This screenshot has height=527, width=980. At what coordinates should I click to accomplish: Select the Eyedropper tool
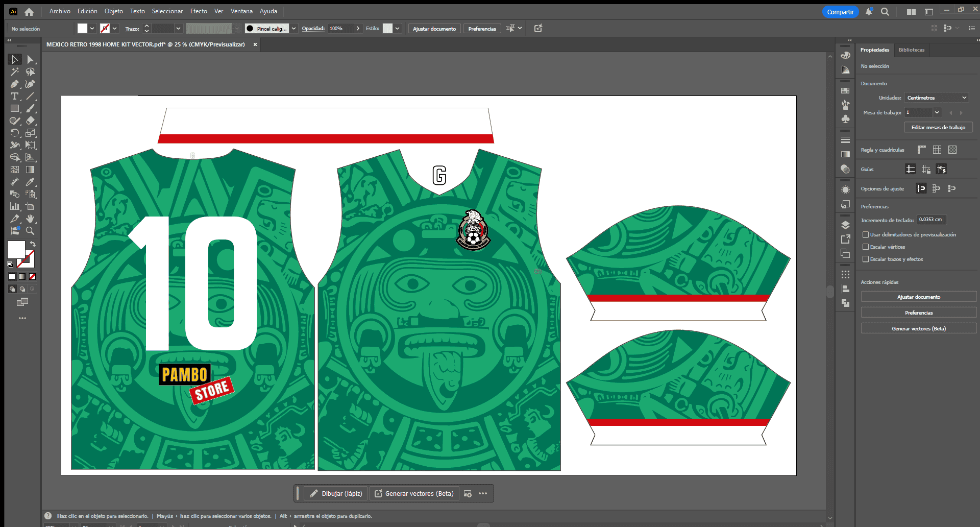pos(31,182)
